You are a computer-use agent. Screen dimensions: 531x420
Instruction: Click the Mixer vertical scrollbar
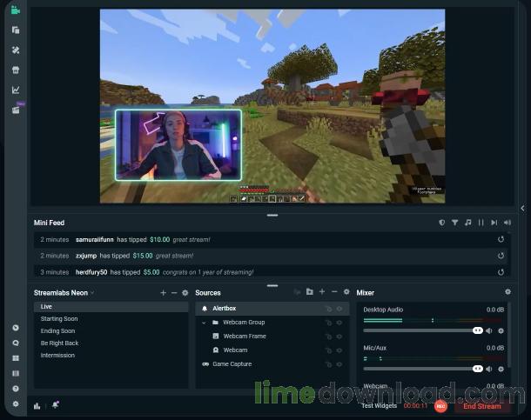pos(509,333)
